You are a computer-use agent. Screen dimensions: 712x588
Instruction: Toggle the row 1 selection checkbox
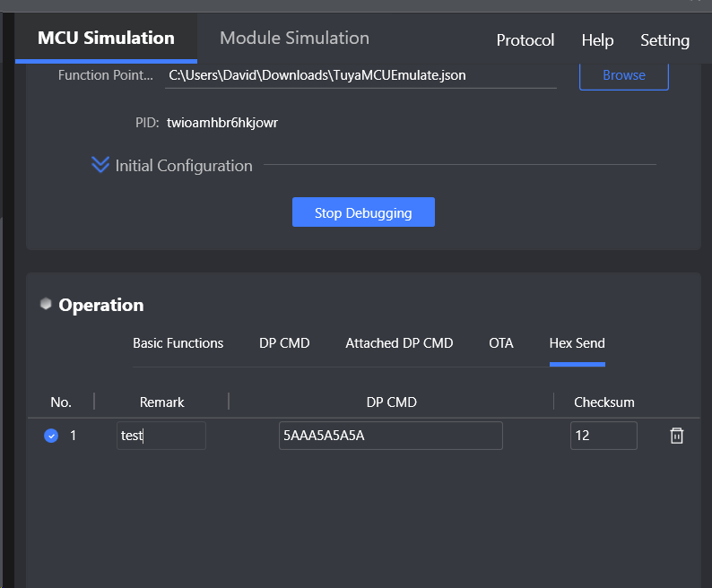(51, 436)
